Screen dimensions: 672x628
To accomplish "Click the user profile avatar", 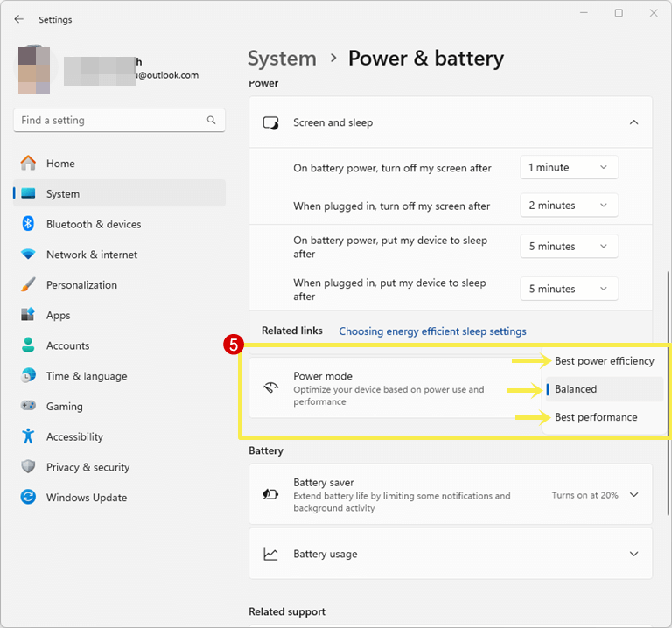I will 34,69.
